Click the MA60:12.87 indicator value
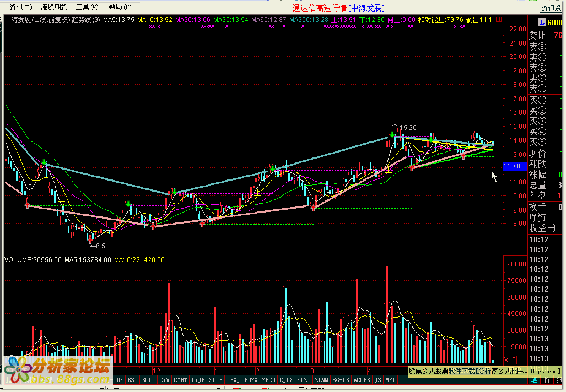 pyautogui.click(x=268, y=19)
